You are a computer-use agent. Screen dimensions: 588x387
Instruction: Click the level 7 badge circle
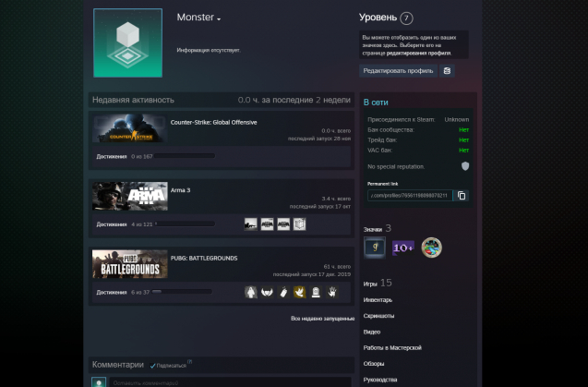point(406,18)
